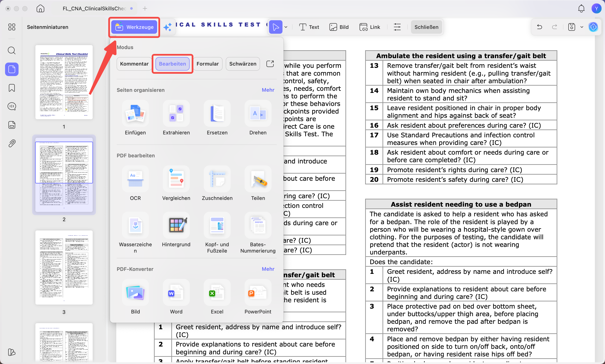Open the bottom sidebar layers icon

click(x=12, y=352)
